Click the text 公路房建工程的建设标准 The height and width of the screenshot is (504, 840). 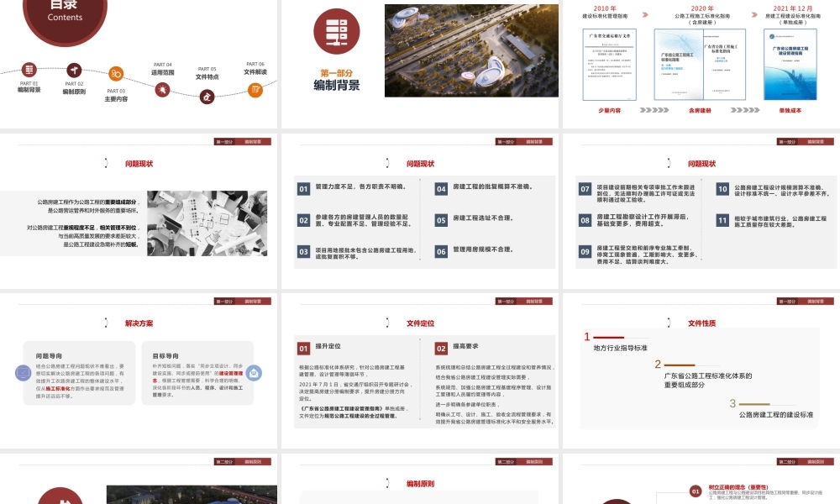pyautogui.click(x=776, y=415)
